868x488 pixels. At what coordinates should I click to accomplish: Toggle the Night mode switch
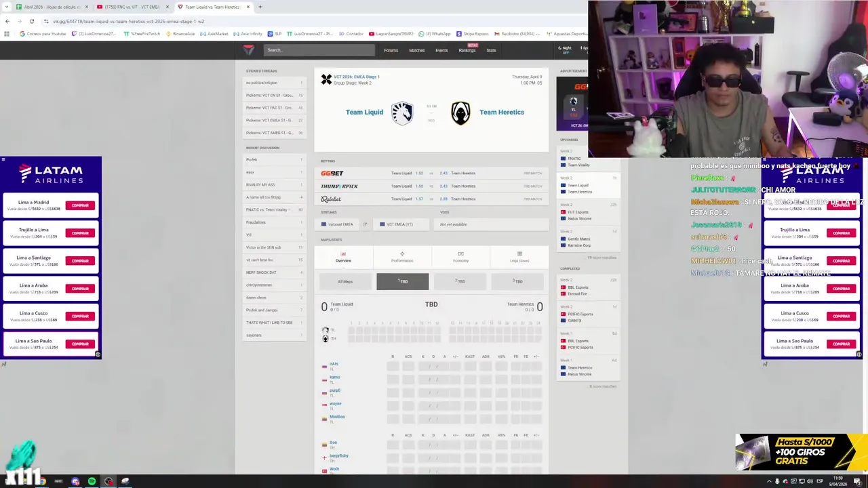pyautogui.click(x=565, y=49)
